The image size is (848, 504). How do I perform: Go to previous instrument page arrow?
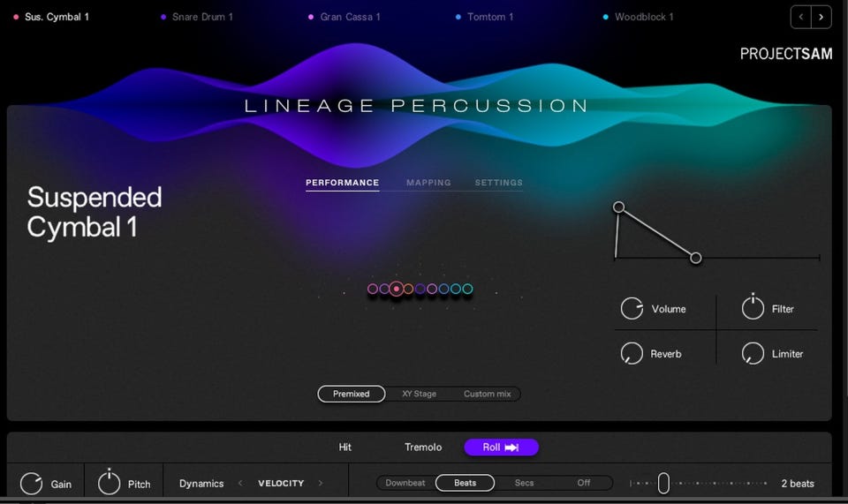coord(801,17)
